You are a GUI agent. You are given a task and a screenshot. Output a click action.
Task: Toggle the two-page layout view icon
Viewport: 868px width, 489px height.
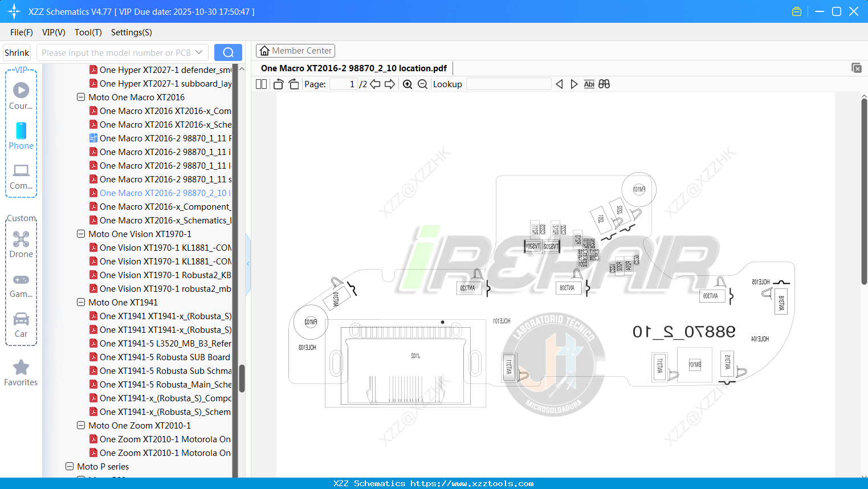pyautogui.click(x=261, y=84)
